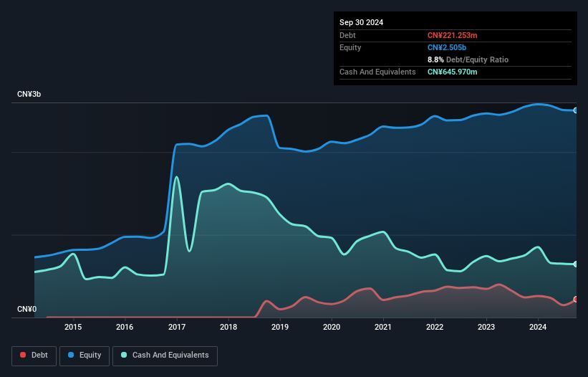
Task: Click the Debt row label in tooltip
Action: coord(347,35)
